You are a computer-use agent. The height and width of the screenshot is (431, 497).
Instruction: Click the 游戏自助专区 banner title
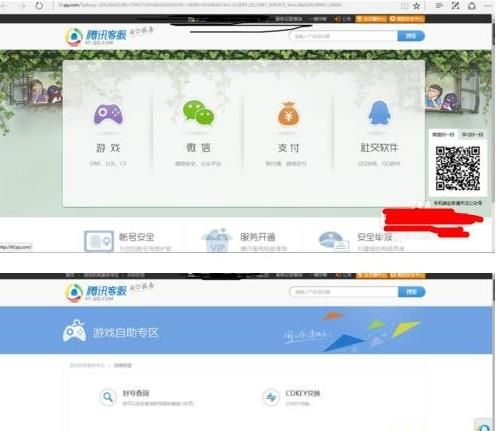point(125,333)
